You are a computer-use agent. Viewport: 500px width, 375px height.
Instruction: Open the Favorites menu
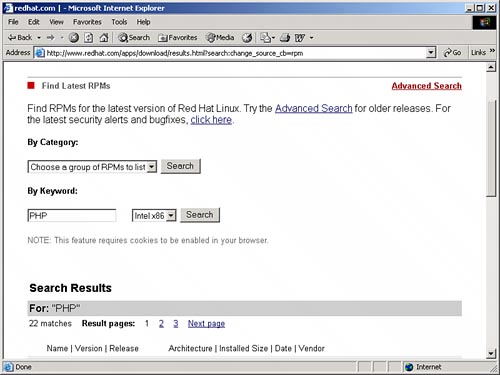[87, 22]
